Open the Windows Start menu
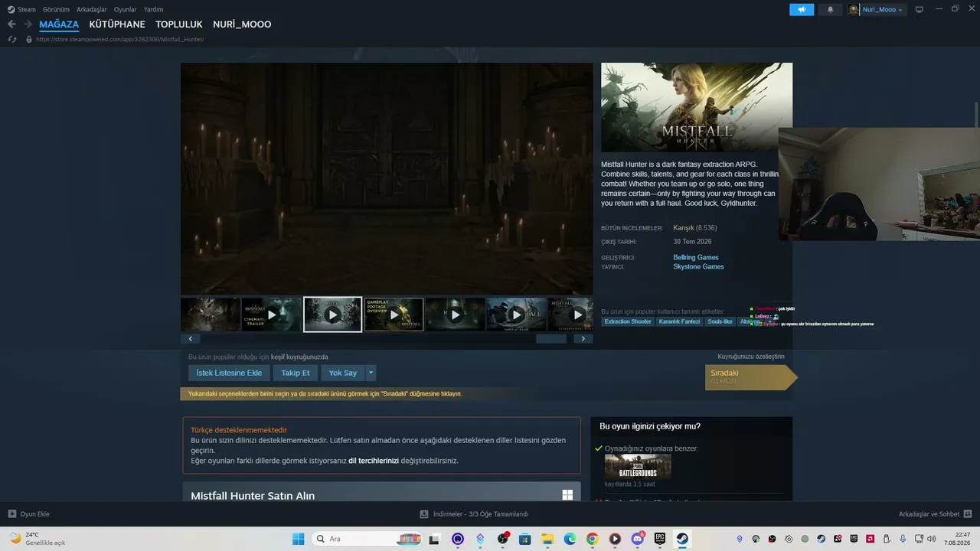 [298, 539]
